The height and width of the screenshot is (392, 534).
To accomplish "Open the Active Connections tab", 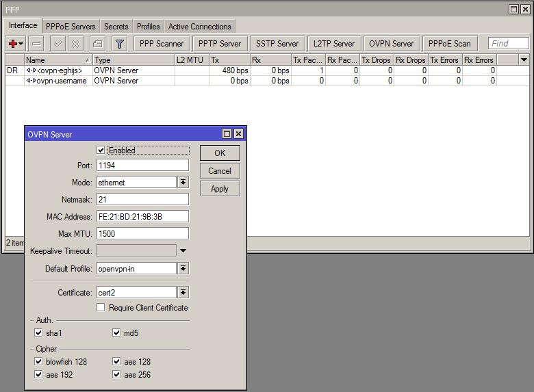I will [x=199, y=27].
